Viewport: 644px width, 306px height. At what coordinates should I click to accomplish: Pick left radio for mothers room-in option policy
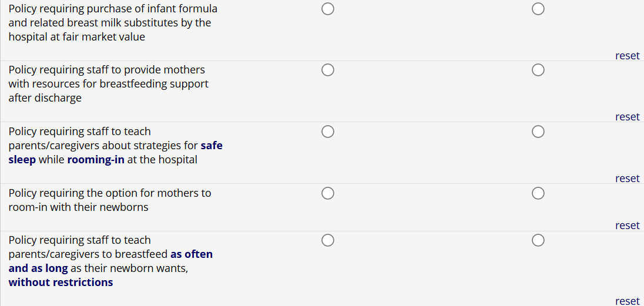coord(328,193)
